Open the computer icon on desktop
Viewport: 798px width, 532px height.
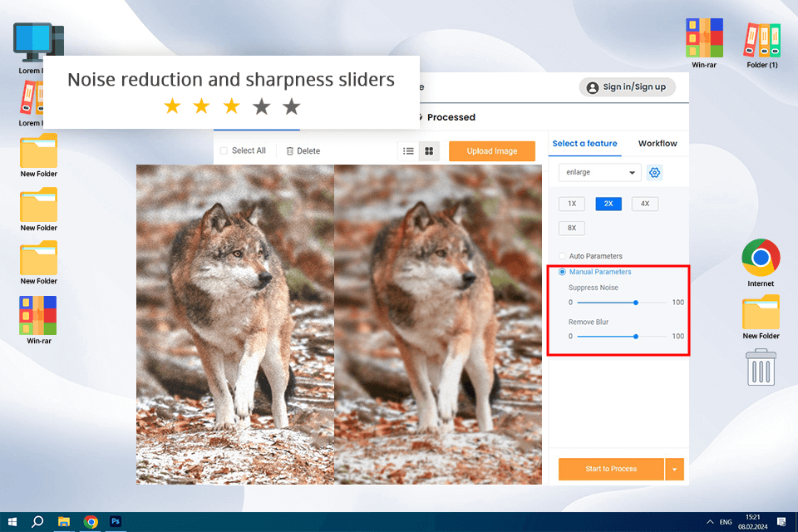tap(39, 42)
